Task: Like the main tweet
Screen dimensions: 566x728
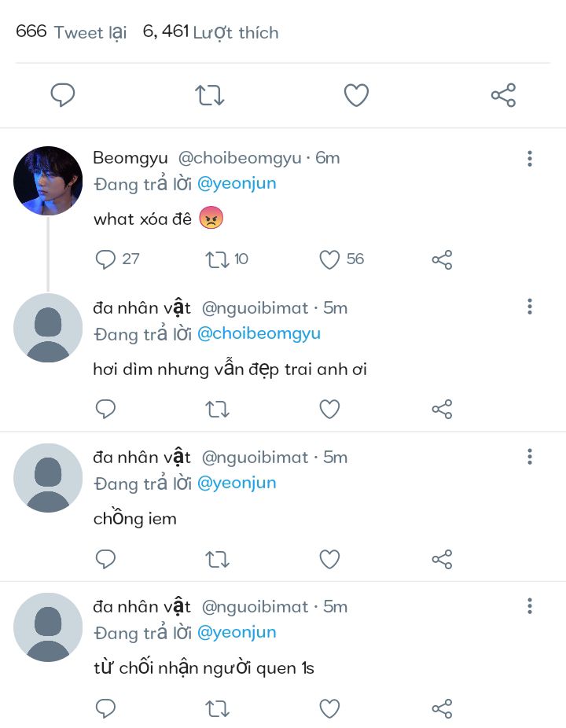Action: pos(356,95)
